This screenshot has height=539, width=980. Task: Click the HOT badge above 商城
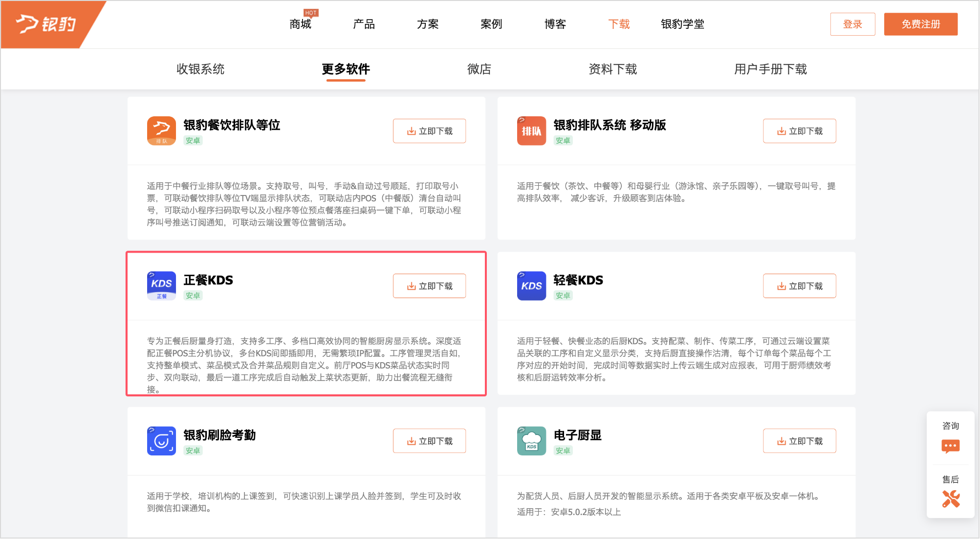coord(310,13)
